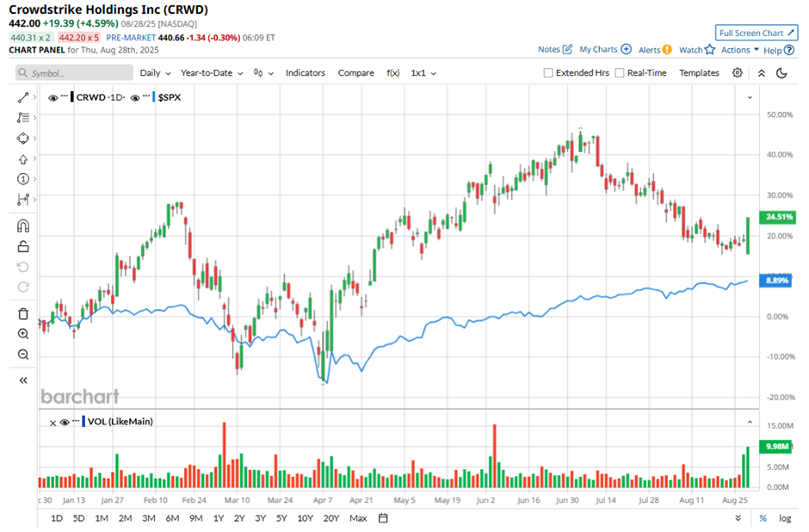Click the 9.98M volume label
Screen dimensions: 809x532
(776, 446)
